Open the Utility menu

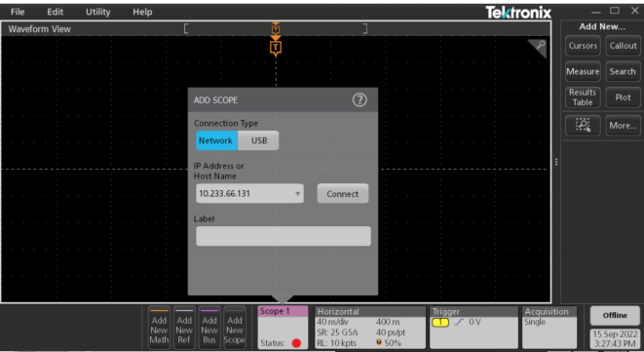pos(97,12)
